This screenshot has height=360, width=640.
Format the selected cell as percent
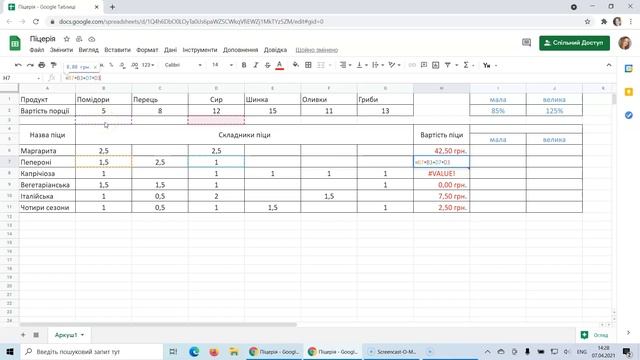point(111,65)
